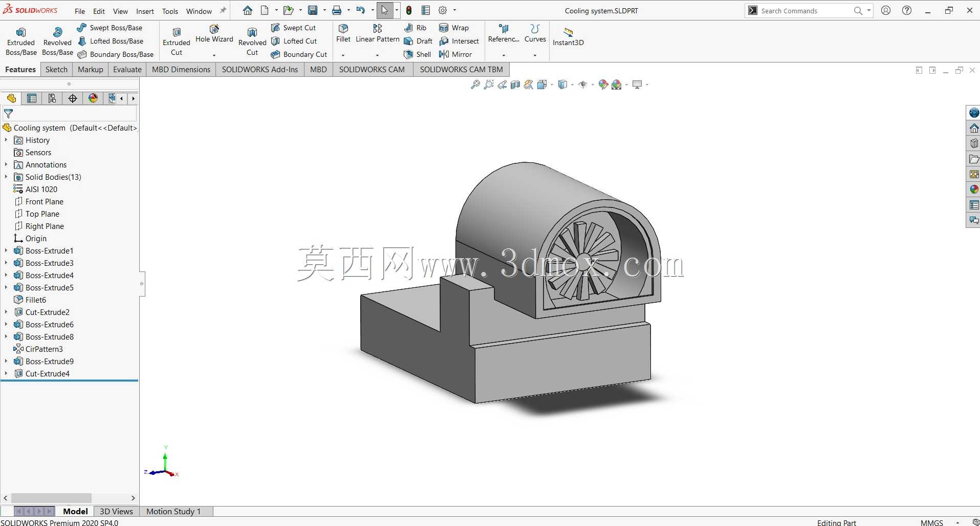
Task: Open the PropertyManager tab icon
Action: [x=32, y=98]
